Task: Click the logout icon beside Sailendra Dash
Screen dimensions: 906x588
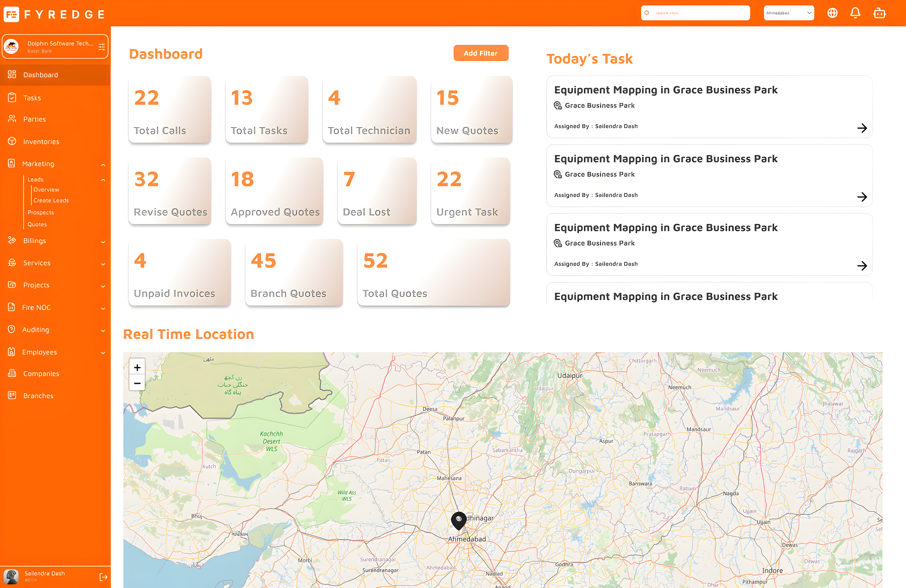Action: 103,577
